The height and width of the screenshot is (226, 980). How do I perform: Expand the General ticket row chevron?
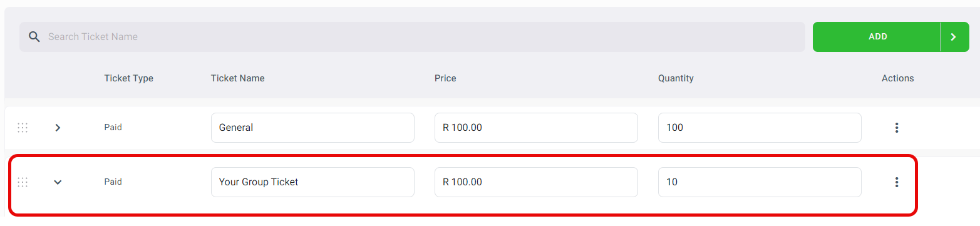58,128
